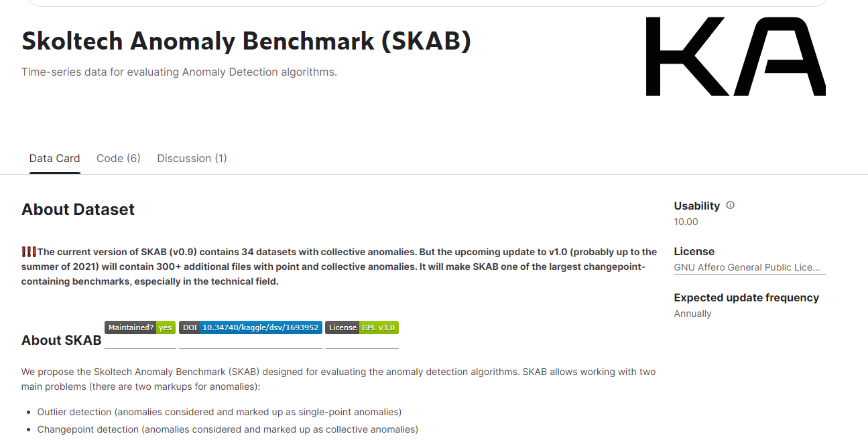Click the 'Maintained? yes' badge
868x440 pixels.
(139, 327)
